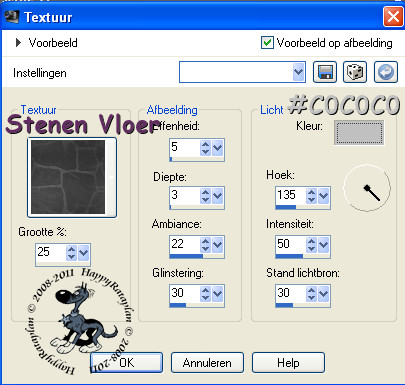Decrease Stand lichtbron with the down arrow
This screenshot has height=385, width=405.
pos(311,298)
